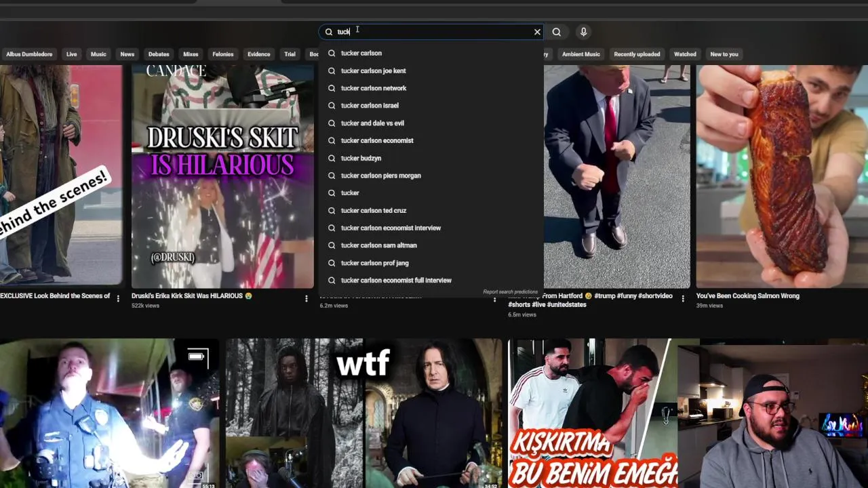Clear the search box with the X icon

(x=537, y=32)
